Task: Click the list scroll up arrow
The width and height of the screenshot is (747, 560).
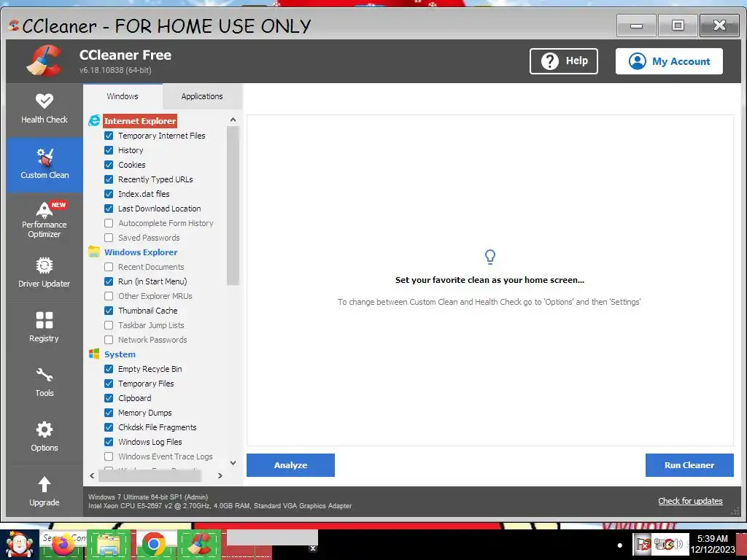Action: pyautogui.click(x=233, y=120)
